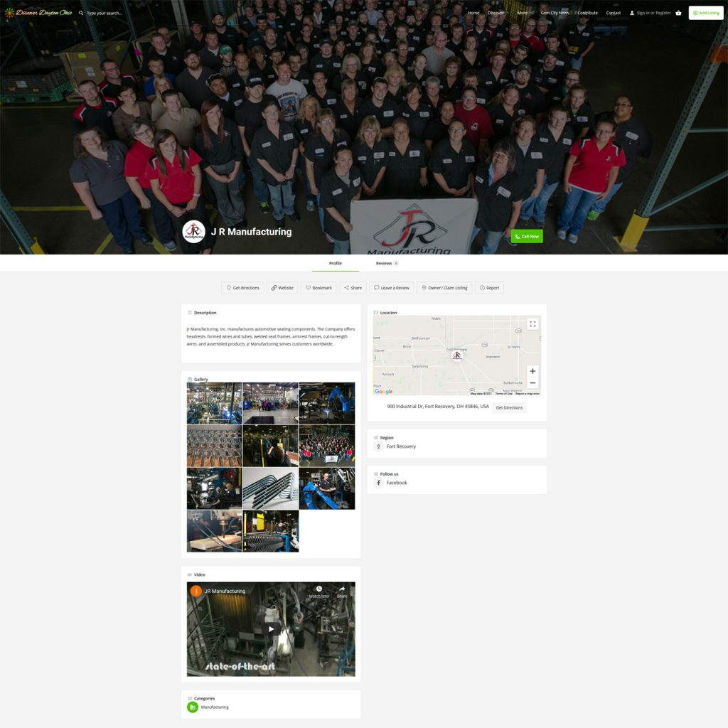This screenshot has width=728, height=728.
Task: Click Leave a Review
Action: pos(392,288)
